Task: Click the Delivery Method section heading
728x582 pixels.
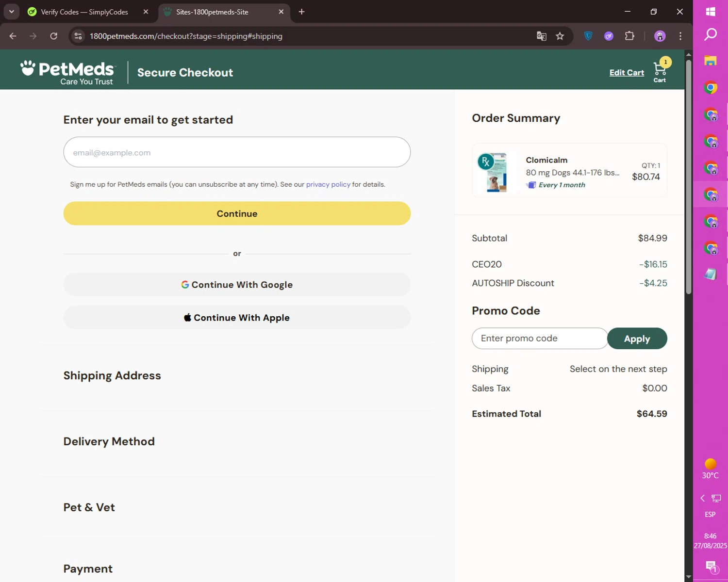Action: pyautogui.click(x=109, y=441)
